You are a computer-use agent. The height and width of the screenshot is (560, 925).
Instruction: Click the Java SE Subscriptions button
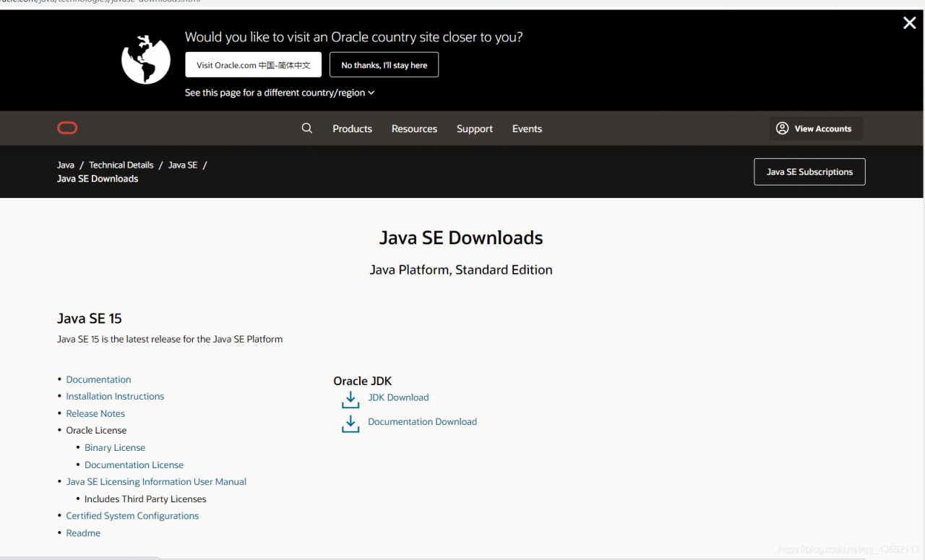coord(809,172)
